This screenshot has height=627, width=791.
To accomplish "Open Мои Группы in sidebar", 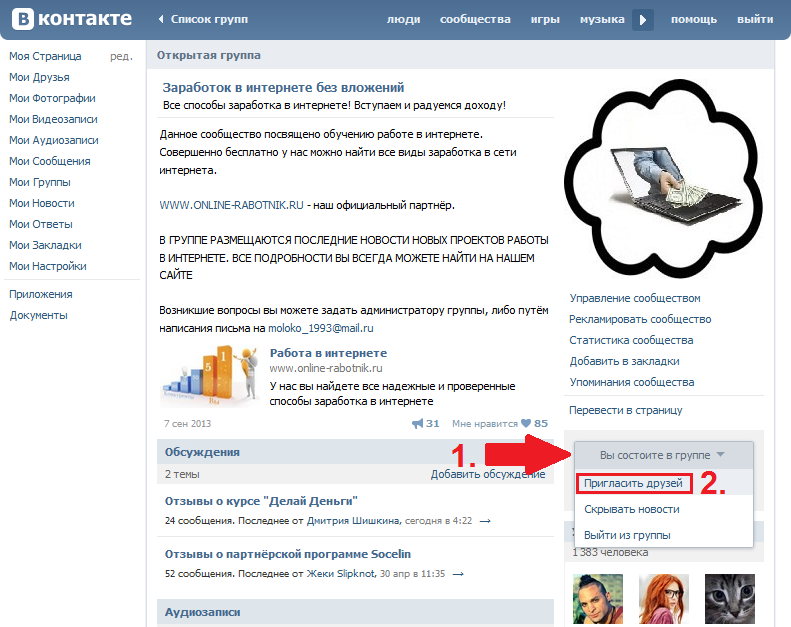I will tap(40, 182).
